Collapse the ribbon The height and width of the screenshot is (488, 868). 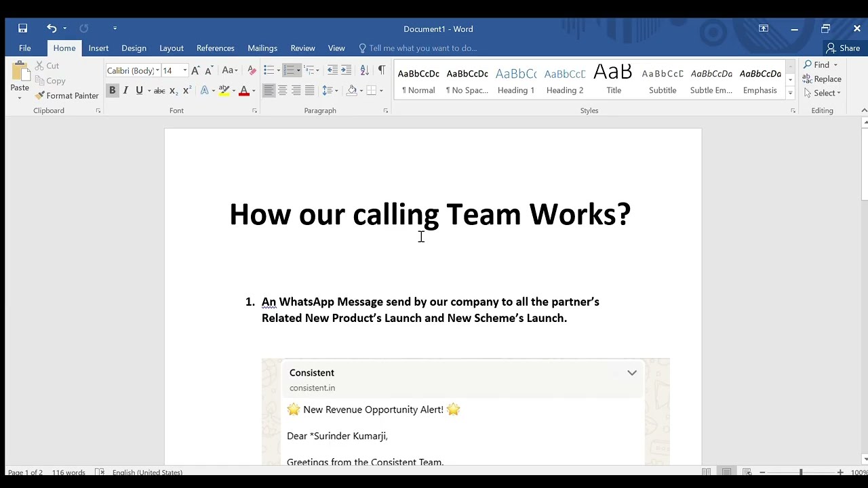pos(863,110)
